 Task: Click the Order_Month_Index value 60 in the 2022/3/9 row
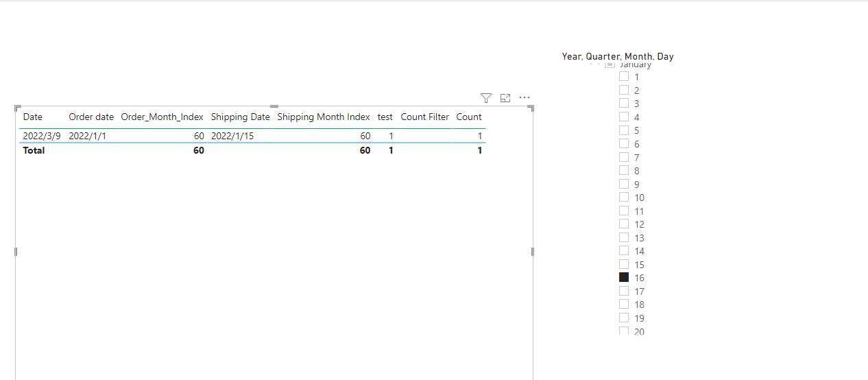click(x=198, y=136)
